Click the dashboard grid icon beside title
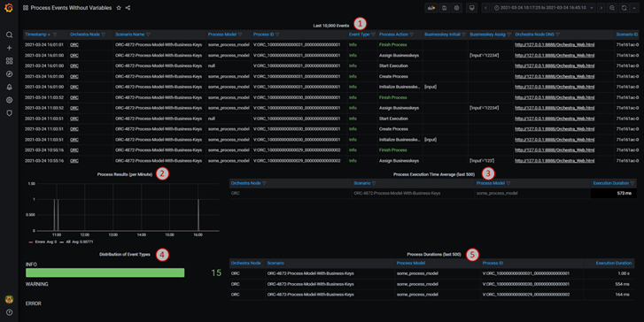Screen dimensions: 644x322 (26, 8)
